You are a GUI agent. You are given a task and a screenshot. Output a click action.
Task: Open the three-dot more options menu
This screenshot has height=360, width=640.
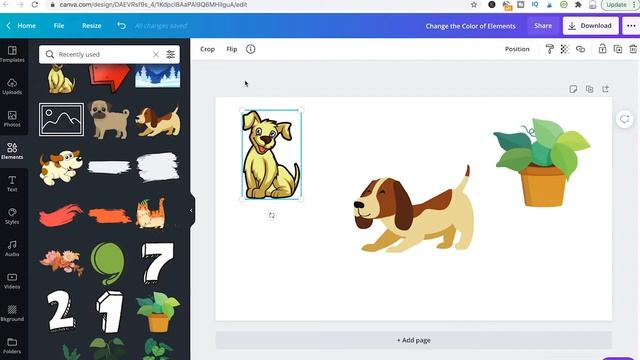631,25
